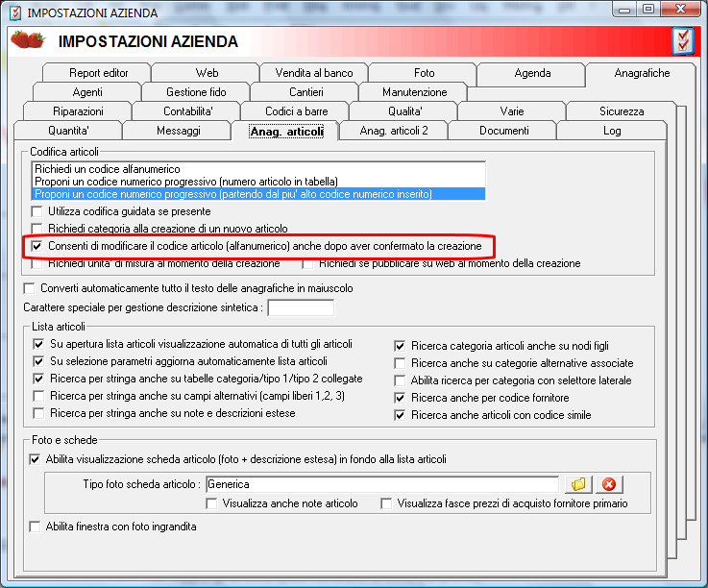Uncheck 'Ricerca anche articoli con codice simile'
The image size is (708, 588).
click(400, 415)
